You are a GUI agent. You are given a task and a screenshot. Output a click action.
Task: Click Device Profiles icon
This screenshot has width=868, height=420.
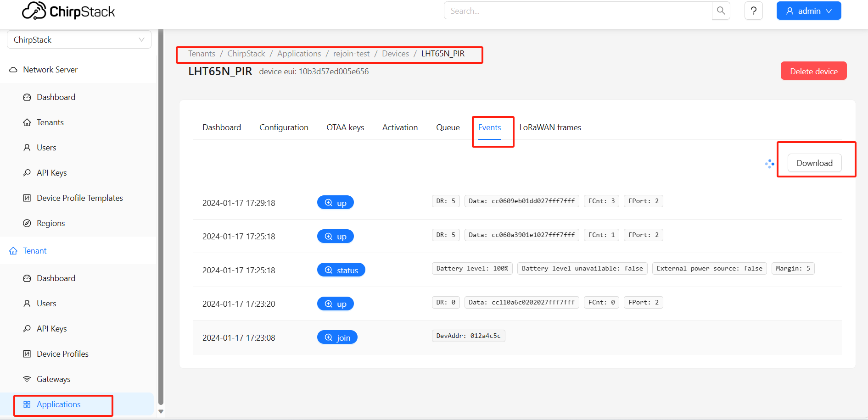pyautogui.click(x=27, y=354)
